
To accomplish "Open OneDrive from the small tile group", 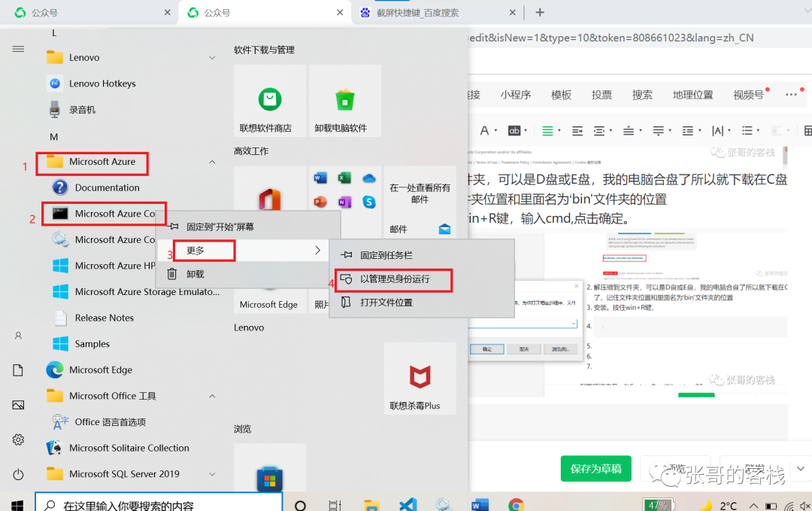I will (368, 178).
